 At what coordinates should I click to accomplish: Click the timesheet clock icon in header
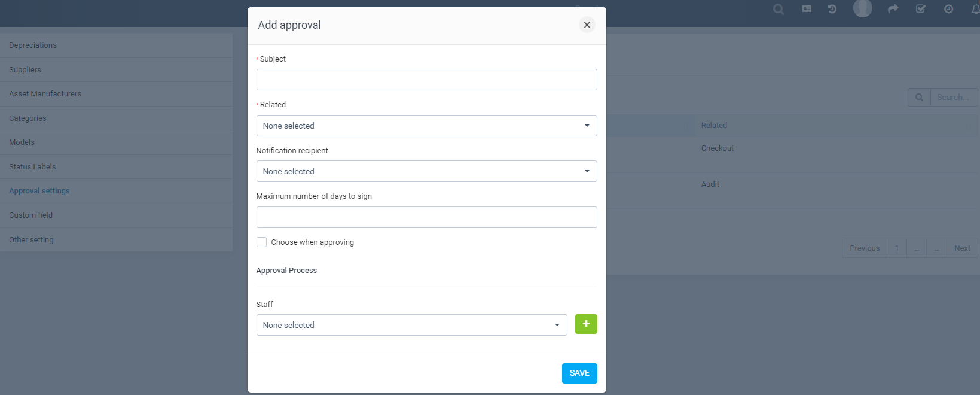click(948, 9)
